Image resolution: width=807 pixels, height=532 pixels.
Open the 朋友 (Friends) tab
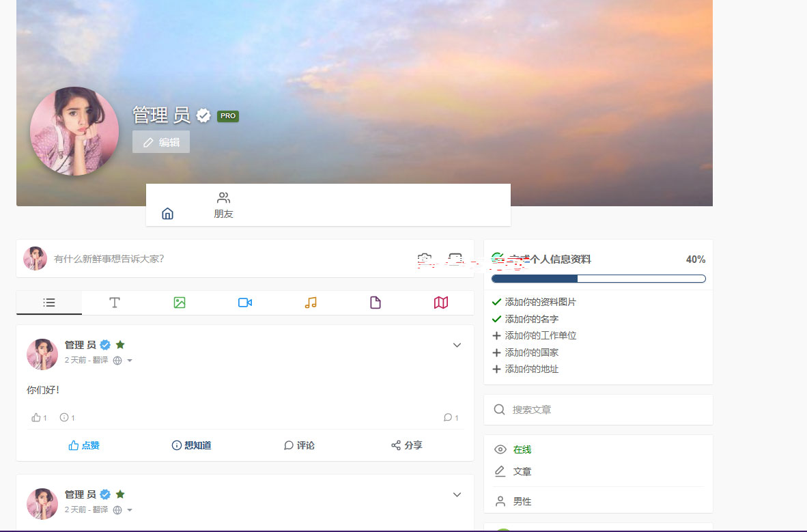tap(223, 206)
